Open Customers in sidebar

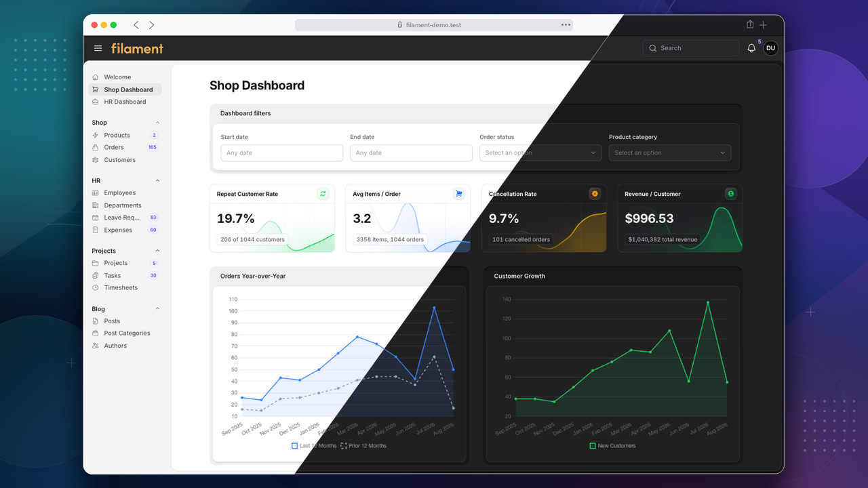click(125, 160)
